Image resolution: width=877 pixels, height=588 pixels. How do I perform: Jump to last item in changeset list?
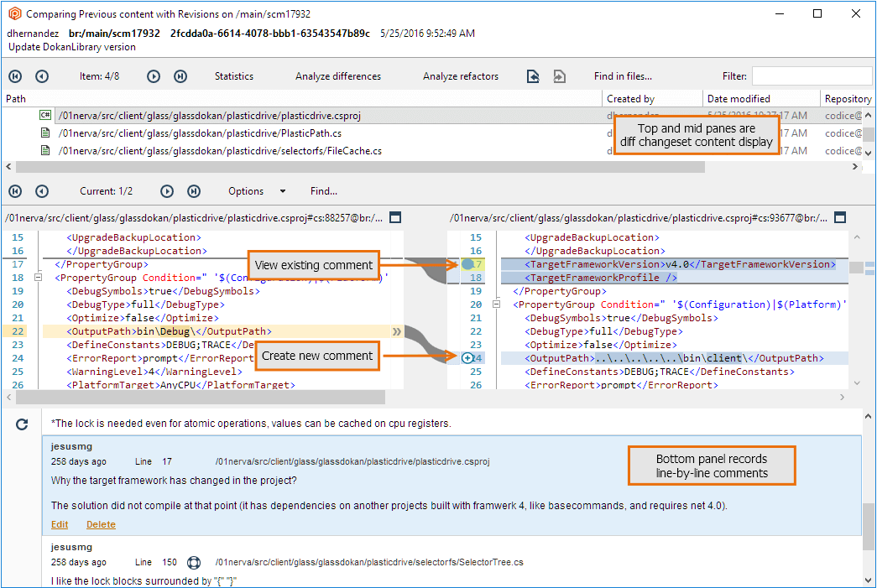[x=180, y=76]
